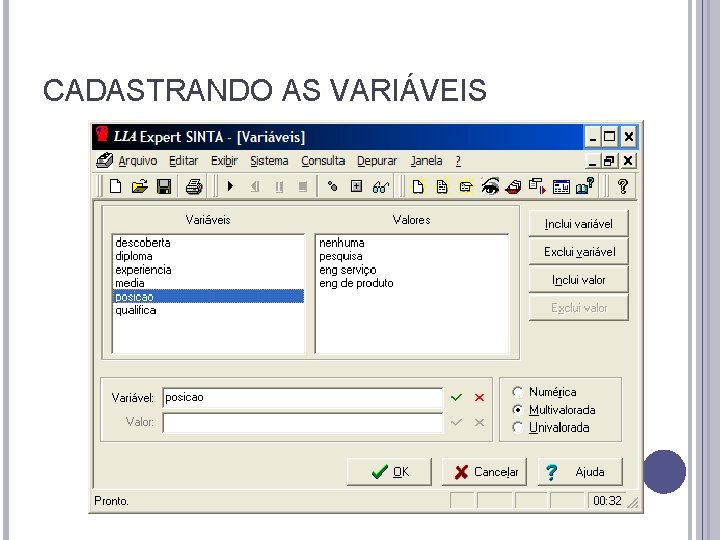Screen dimensions: 720x540
Task: Click the highlighted new rule page icon
Action: pos(418,186)
